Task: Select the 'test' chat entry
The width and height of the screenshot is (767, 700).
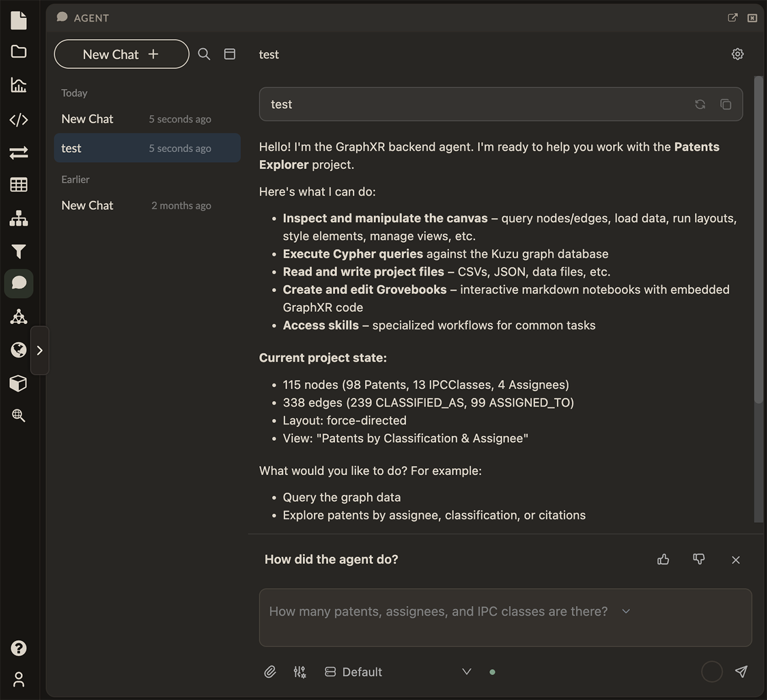Action: [x=147, y=148]
